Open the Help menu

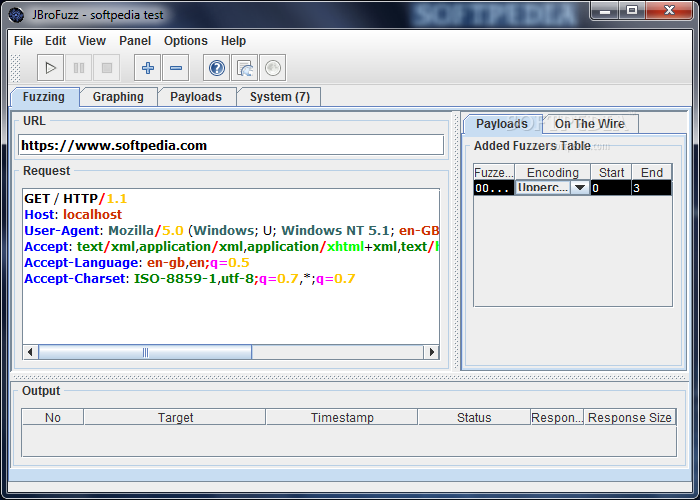click(x=233, y=41)
